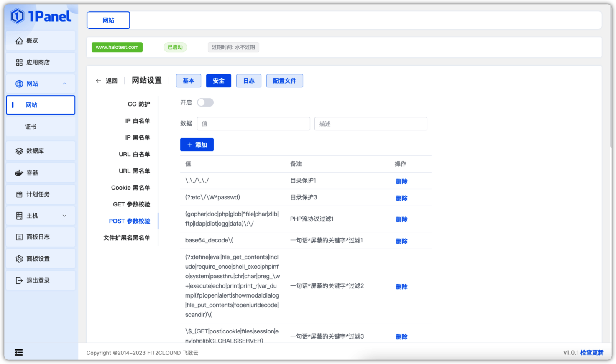The height and width of the screenshot is (364, 616).
Task: Switch to the 配置文件 tab
Action: point(284,81)
